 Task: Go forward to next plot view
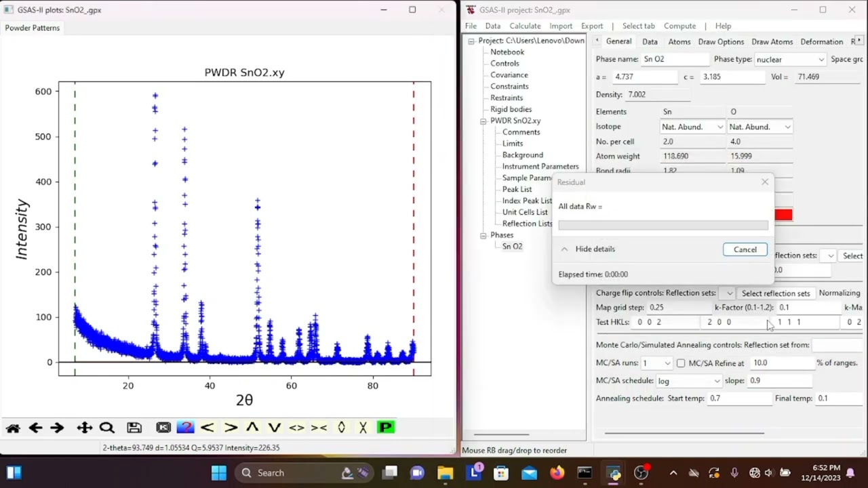(x=57, y=428)
